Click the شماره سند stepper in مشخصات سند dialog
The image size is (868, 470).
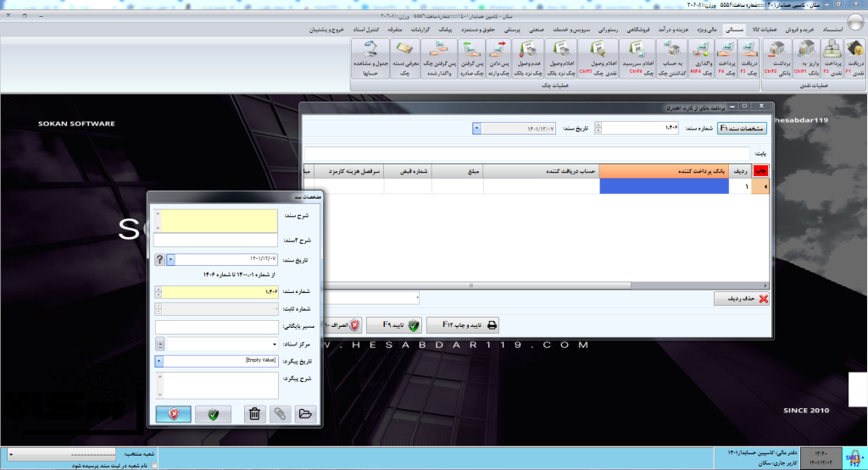[159, 291]
